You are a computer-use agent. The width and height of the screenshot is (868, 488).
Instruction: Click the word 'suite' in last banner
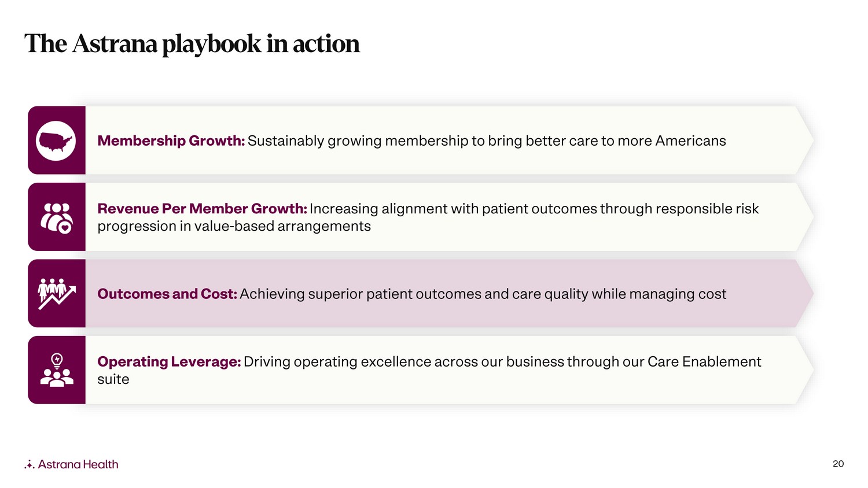(113, 379)
